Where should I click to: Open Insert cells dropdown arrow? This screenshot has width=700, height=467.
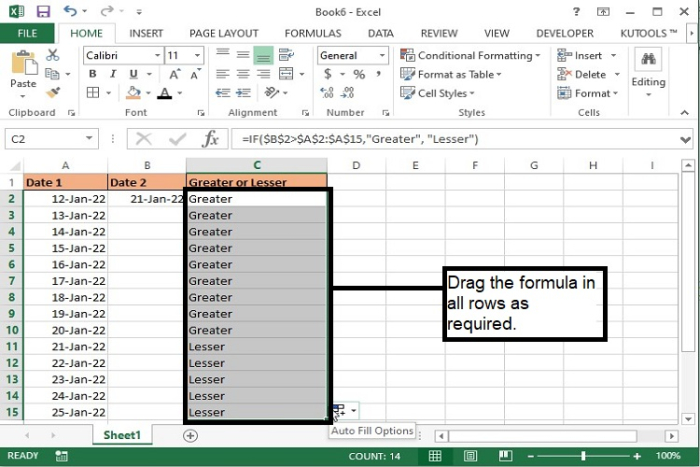click(614, 55)
